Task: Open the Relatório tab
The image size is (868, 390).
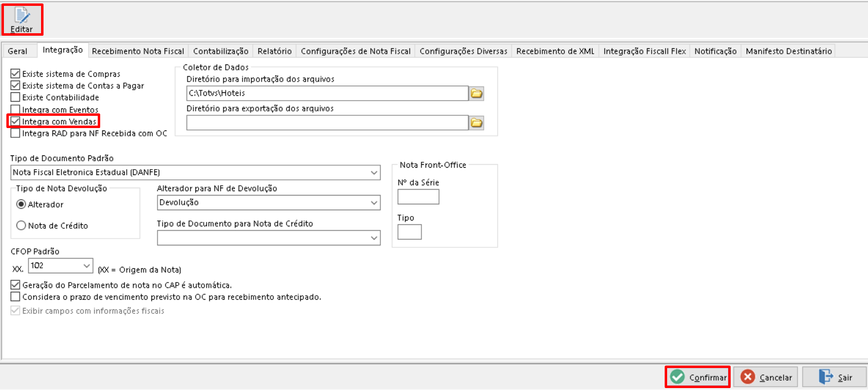Action: [x=275, y=51]
